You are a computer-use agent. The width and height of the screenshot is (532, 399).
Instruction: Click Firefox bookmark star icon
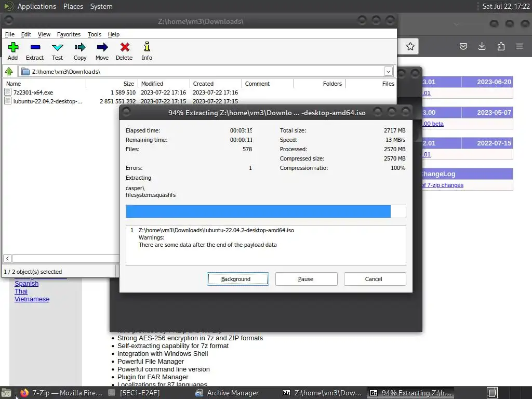(x=410, y=46)
